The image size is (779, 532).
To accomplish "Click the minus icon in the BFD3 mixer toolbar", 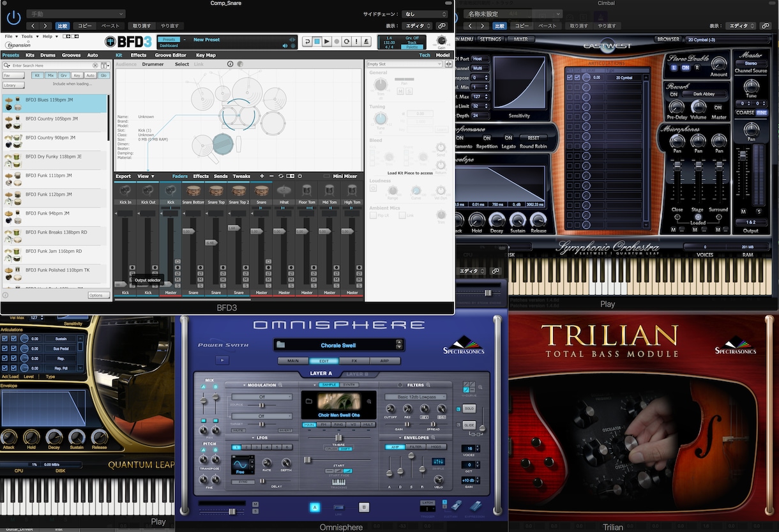I will click(x=271, y=176).
